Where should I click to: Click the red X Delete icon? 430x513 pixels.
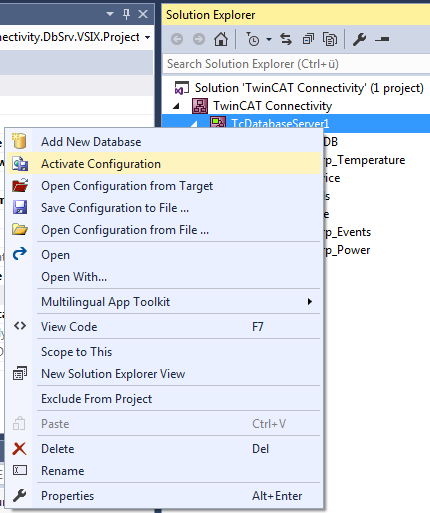pyautogui.click(x=19, y=449)
